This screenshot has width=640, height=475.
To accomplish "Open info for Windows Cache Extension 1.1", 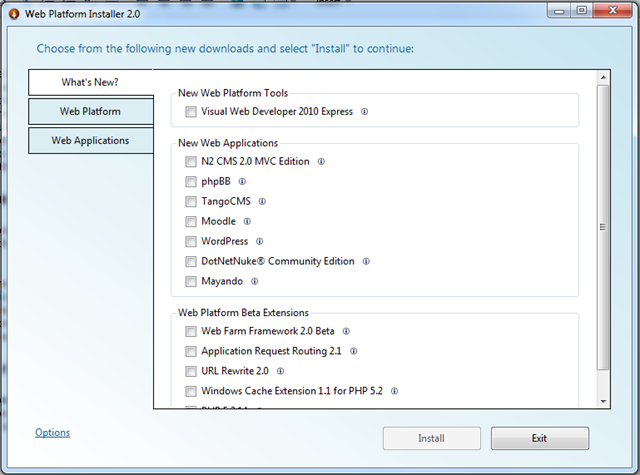I will point(394,391).
